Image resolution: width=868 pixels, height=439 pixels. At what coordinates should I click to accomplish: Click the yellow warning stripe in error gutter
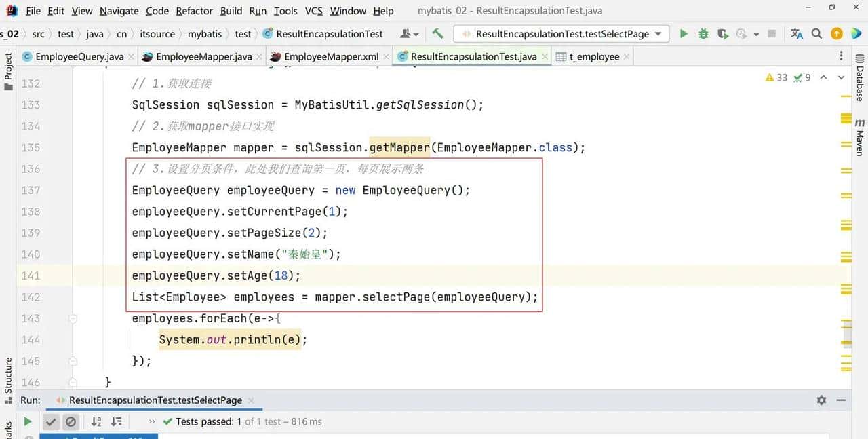(846, 119)
